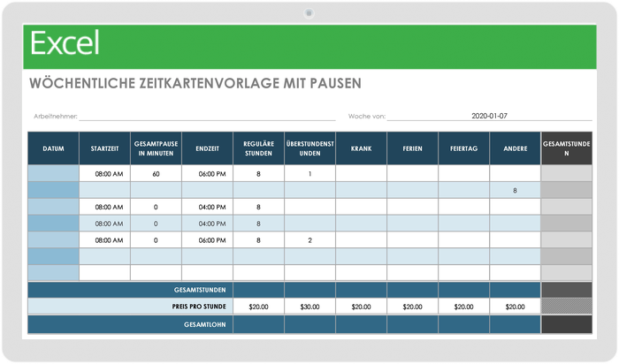
Task: Select the Gesamtlohn grand total cell at far right
Action: [x=567, y=324]
